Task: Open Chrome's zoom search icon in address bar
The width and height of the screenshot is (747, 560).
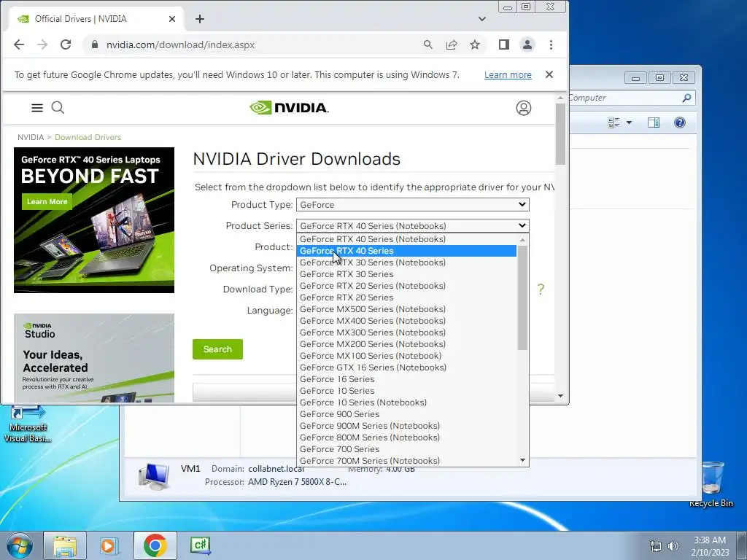Action: (427, 44)
